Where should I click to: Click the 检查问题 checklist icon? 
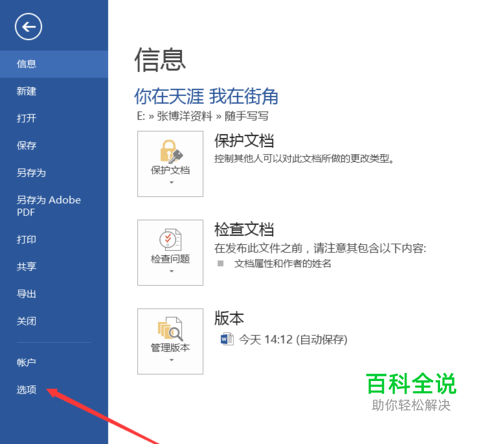coord(170,240)
